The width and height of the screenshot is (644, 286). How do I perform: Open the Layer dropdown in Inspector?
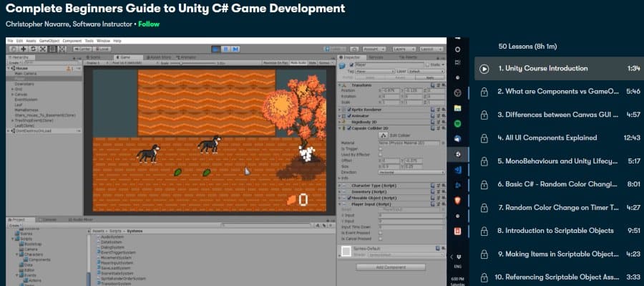[x=426, y=71]
